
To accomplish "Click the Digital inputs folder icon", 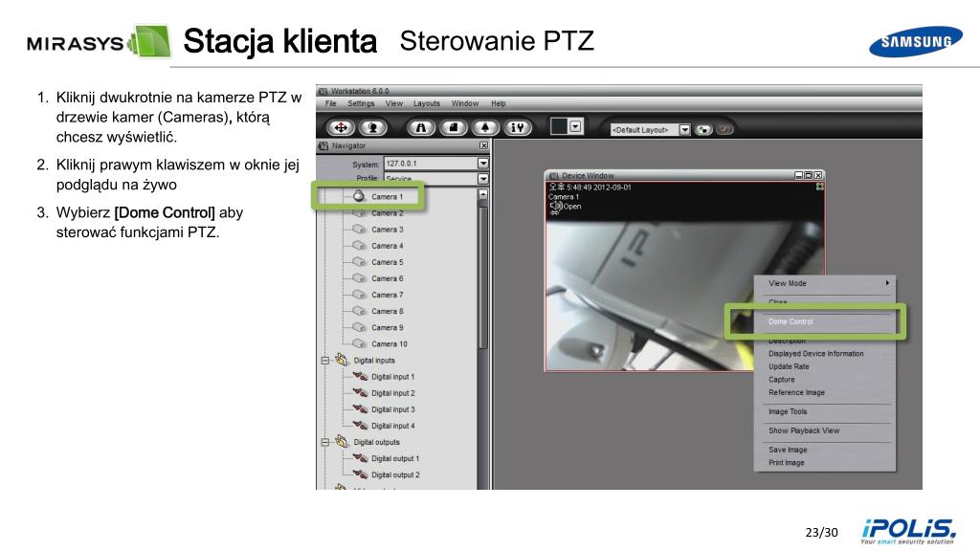I will pyautogui.click(x=342, y=360).
